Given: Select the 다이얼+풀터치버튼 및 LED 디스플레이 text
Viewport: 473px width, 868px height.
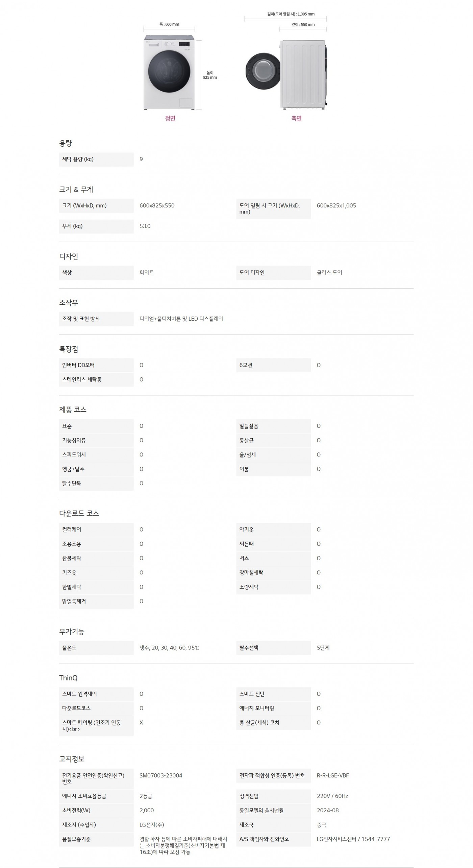Looking at the screenshot, I should click(181, 319).
